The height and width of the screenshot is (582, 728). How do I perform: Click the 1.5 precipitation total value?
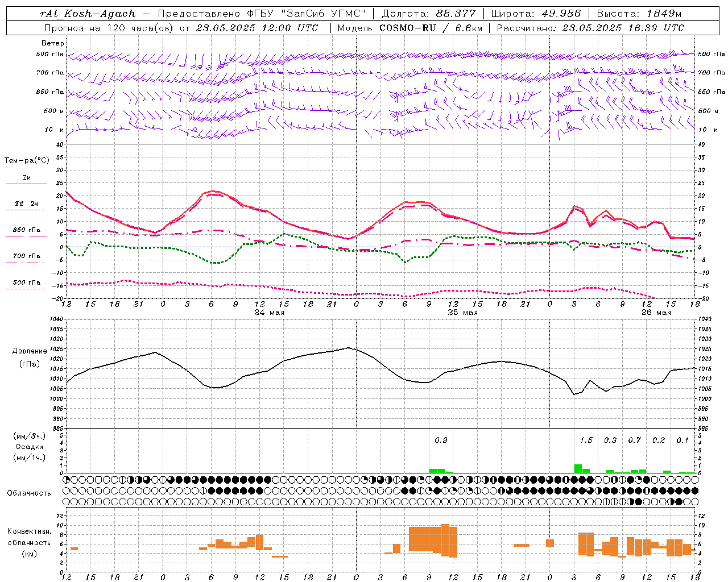point(586,440)
